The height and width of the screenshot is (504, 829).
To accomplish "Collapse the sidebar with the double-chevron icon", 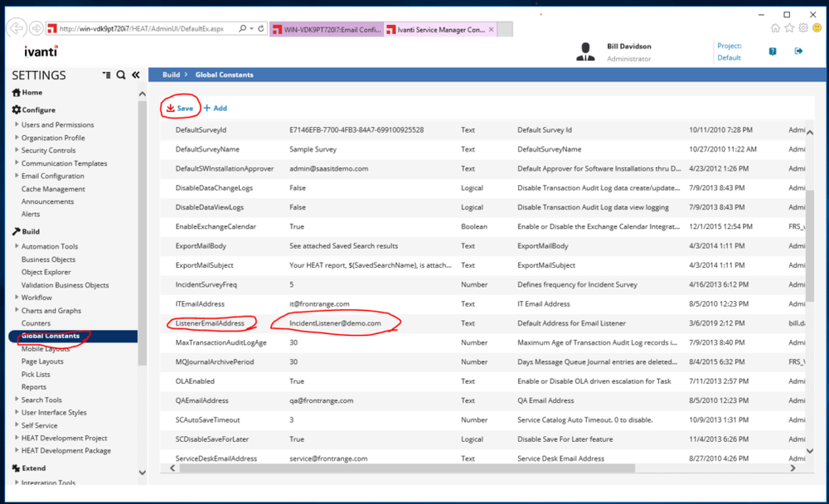I will pos(136,75).
